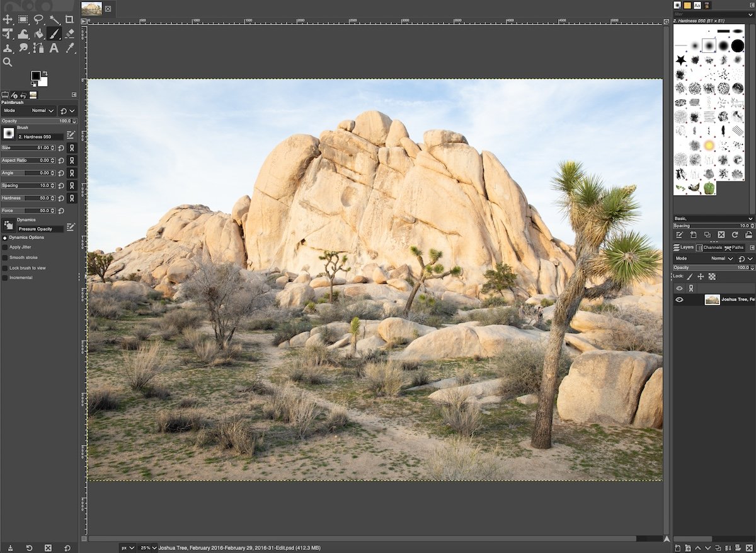Select the Move tool
This screenshot has width=756, height=553.
(8, 20)
